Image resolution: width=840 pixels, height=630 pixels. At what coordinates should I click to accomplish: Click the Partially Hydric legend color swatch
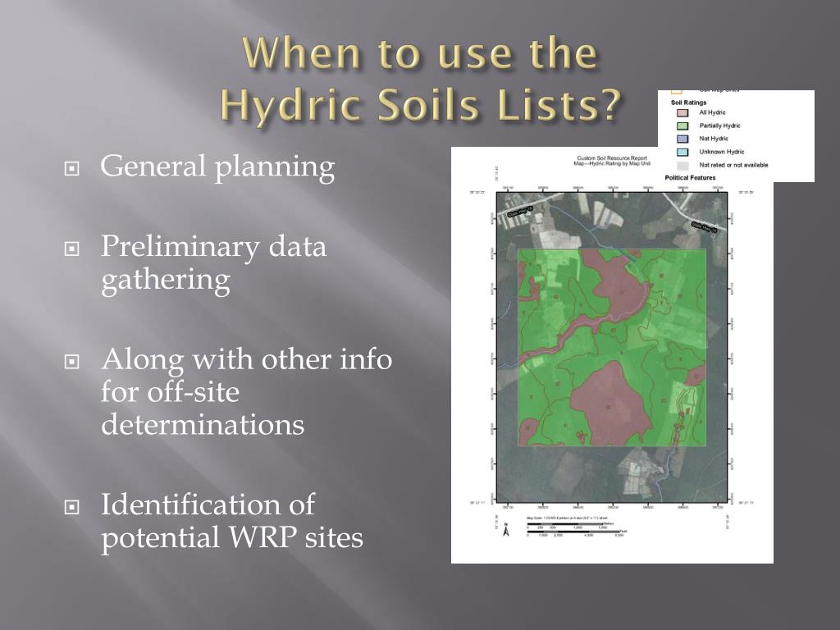click(x=682, y=126)
